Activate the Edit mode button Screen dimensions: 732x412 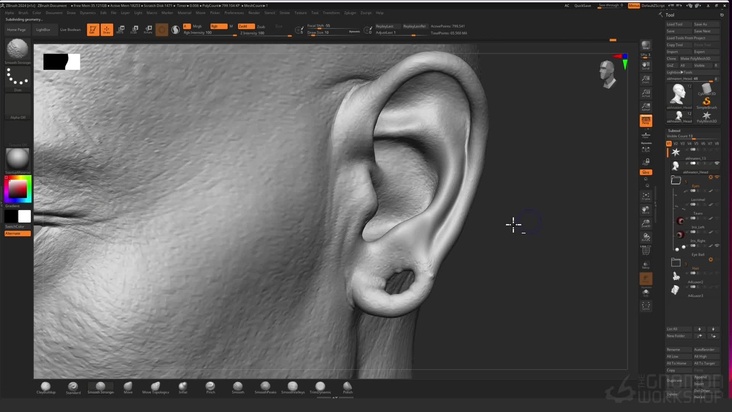pyautogui.click(x=93, y=30)
